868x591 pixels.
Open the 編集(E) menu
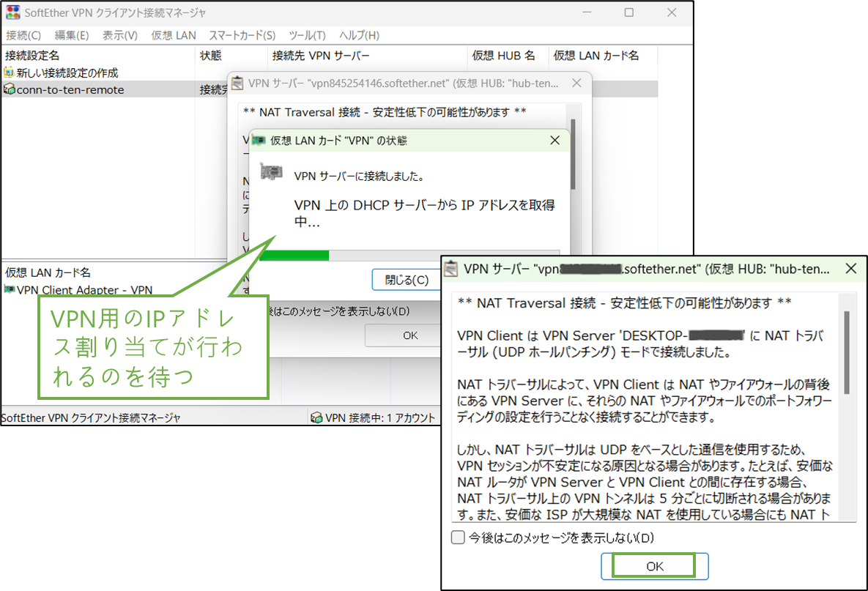coord(71,35)
